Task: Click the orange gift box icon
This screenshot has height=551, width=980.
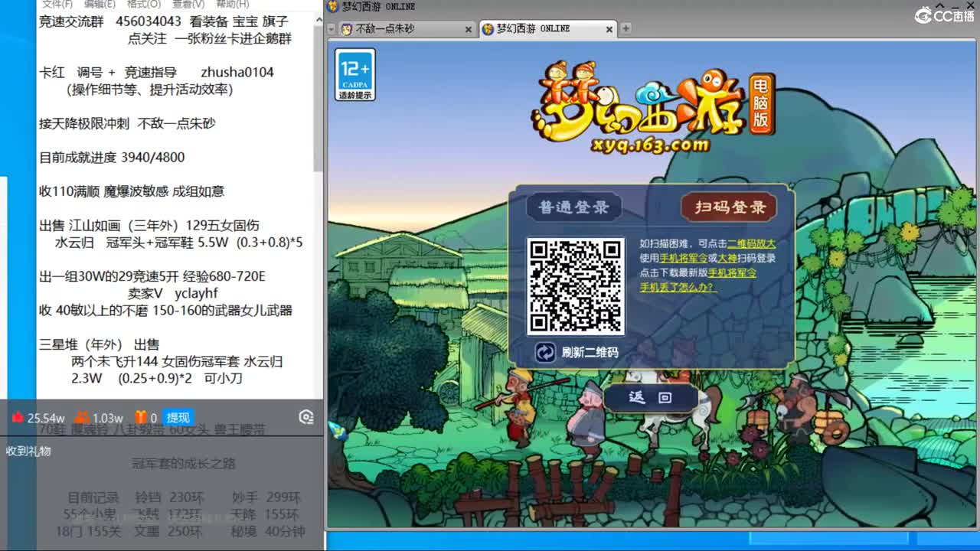Action: click(141, 418)
